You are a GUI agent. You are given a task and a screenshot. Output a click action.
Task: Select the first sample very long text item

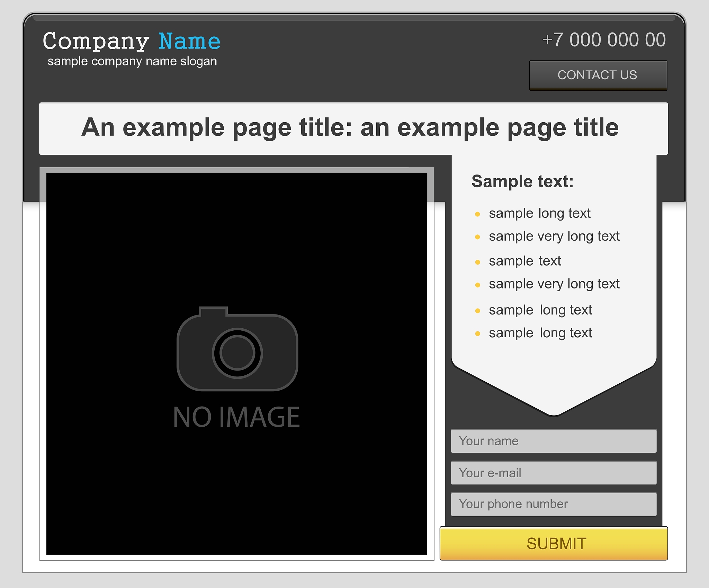[554, 237]
